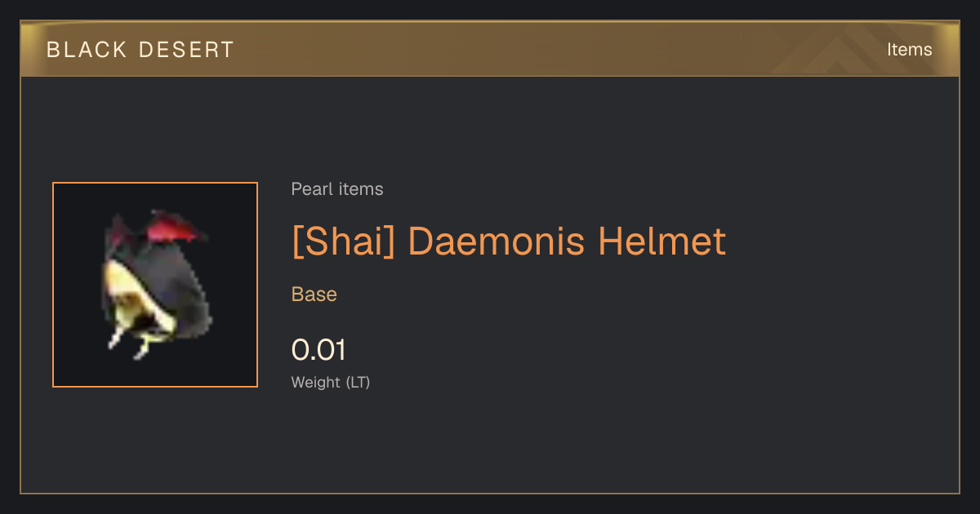
Task: Click the Base grade label
Action: point(314,295)
